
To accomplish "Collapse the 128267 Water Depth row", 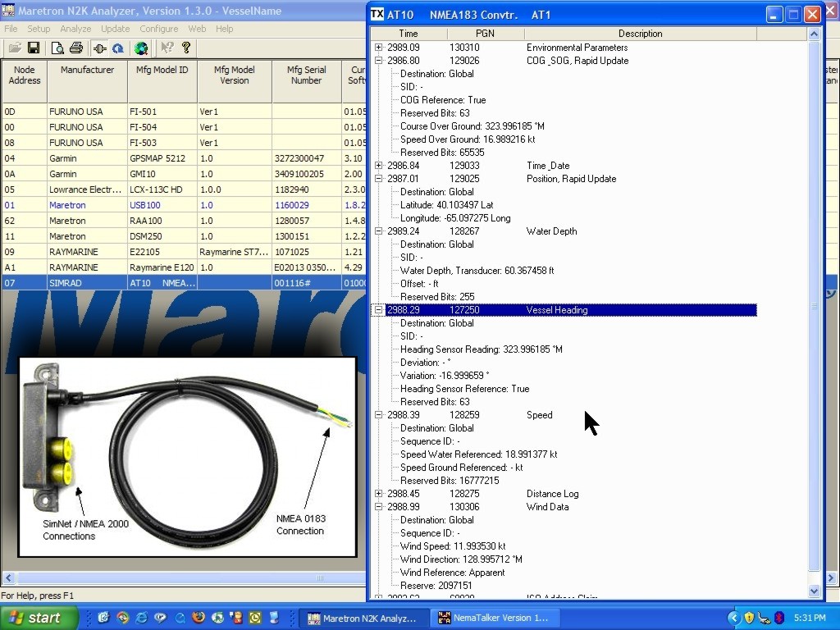I will tap(379, 231).
